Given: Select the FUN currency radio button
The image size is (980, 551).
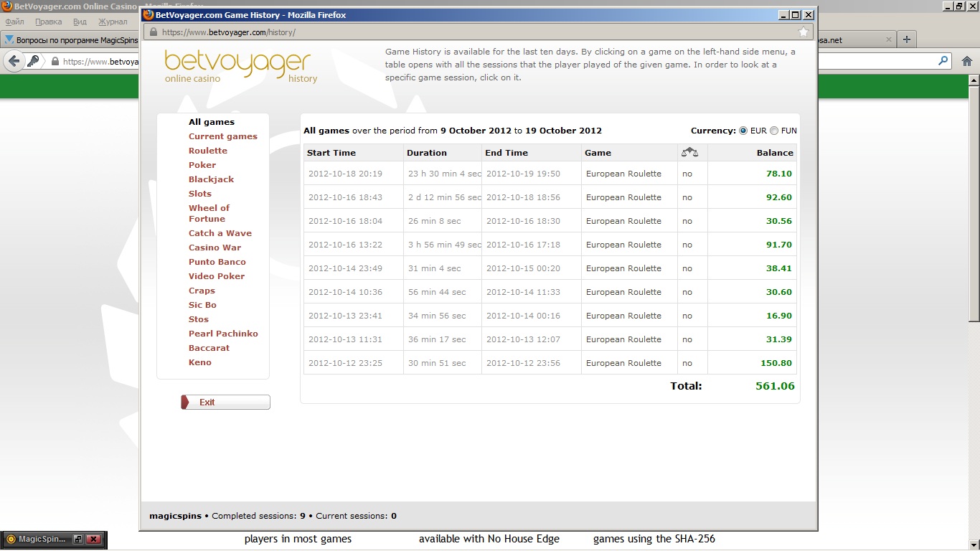Looking at the screenshot, I should click(x=774, y=131).
